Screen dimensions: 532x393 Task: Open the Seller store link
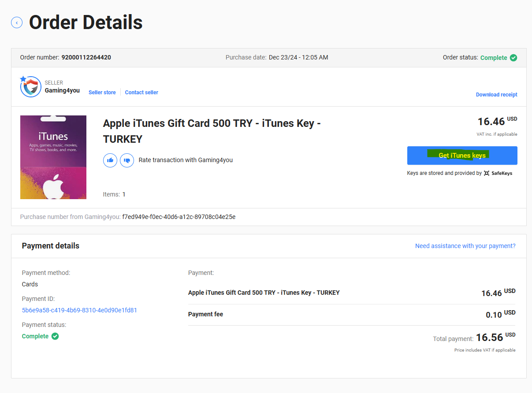[102, 93]
